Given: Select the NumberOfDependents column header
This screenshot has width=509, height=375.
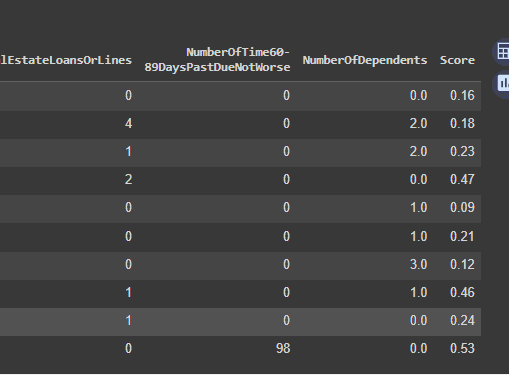Looking at the screenshot, I should 365,60.
